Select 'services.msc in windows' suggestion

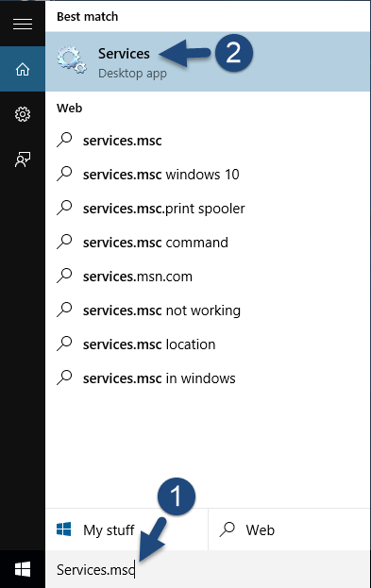tap(208, 378)
